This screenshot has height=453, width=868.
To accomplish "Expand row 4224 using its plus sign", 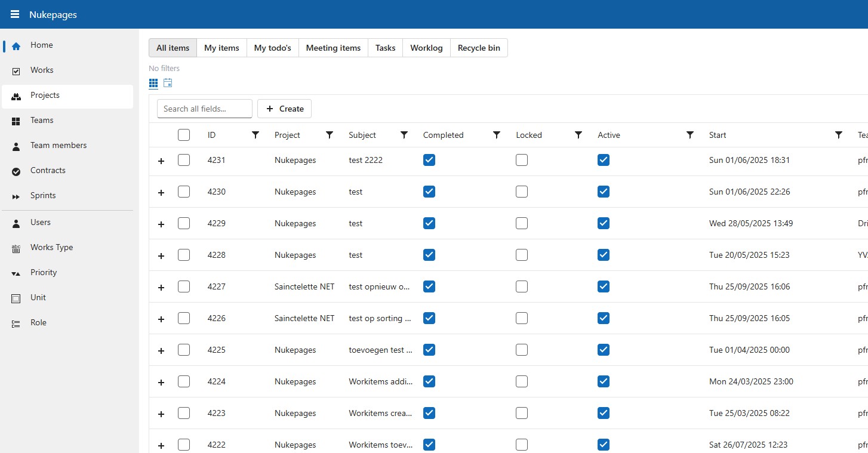I will (x=161, y=383).
